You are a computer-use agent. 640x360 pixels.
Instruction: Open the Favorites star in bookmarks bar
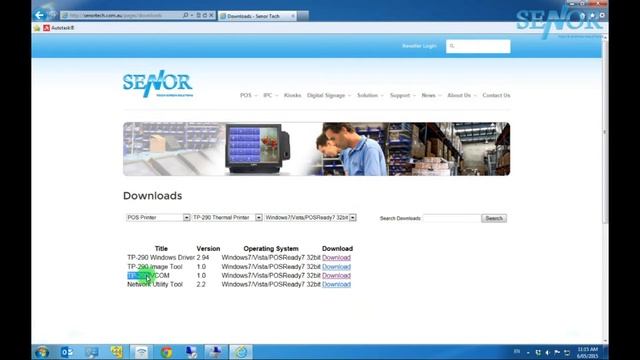(37, 28)
